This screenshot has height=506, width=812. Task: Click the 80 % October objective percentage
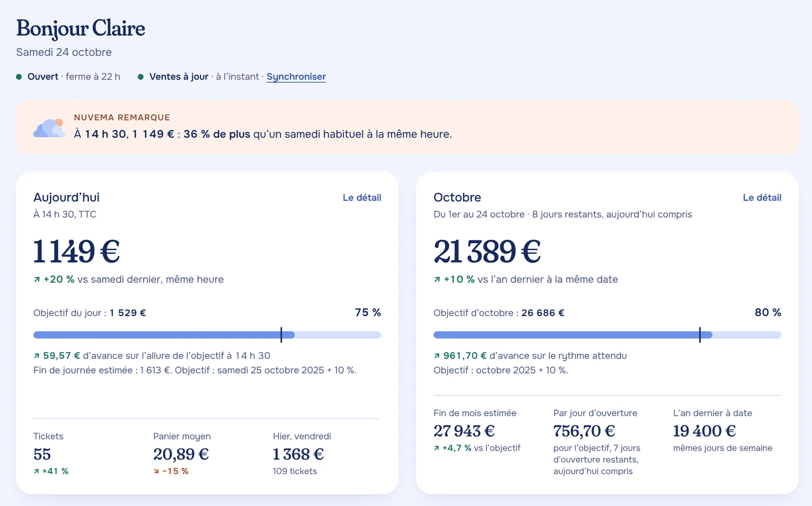[768, 312]
